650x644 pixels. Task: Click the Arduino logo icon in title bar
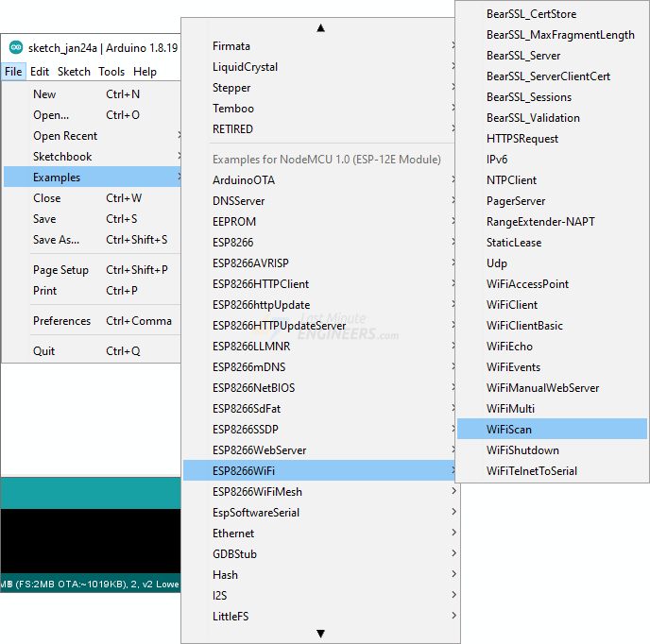click(x=16, y=47)
